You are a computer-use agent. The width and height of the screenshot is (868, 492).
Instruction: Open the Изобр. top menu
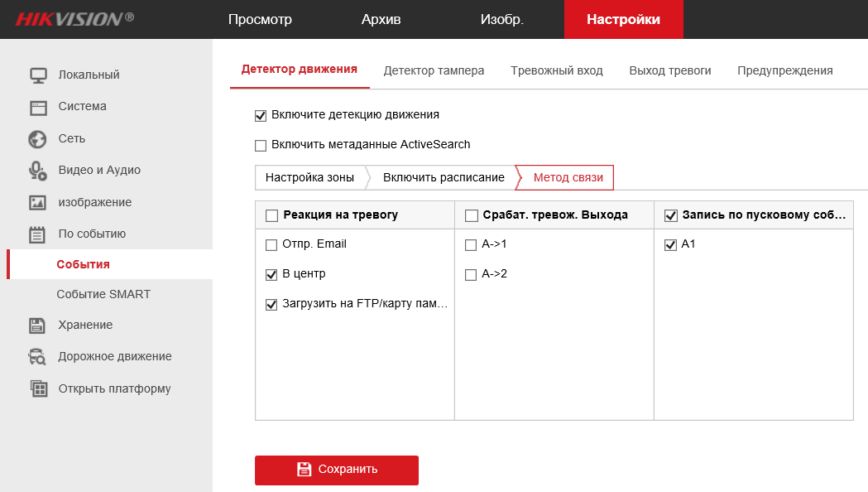point(501,19)
